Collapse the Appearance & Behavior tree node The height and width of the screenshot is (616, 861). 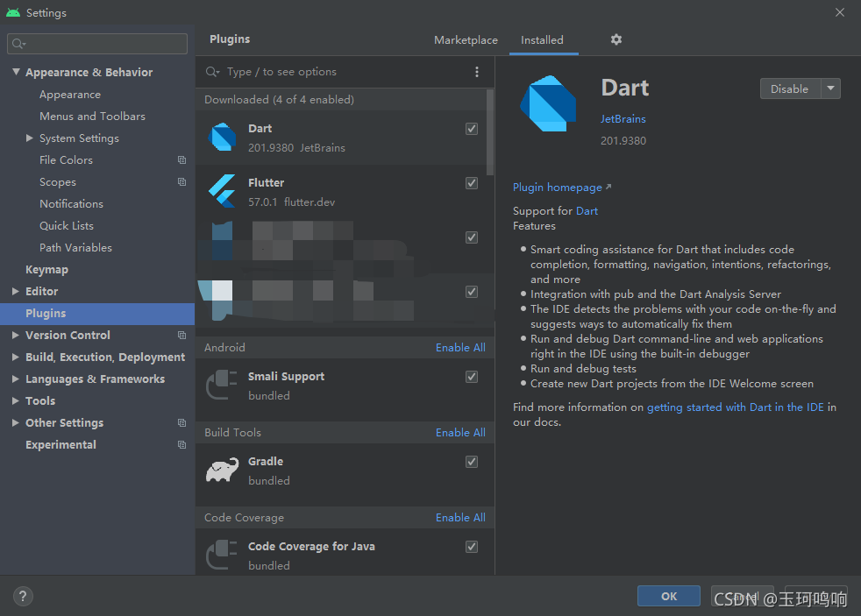tap(16, 72)
